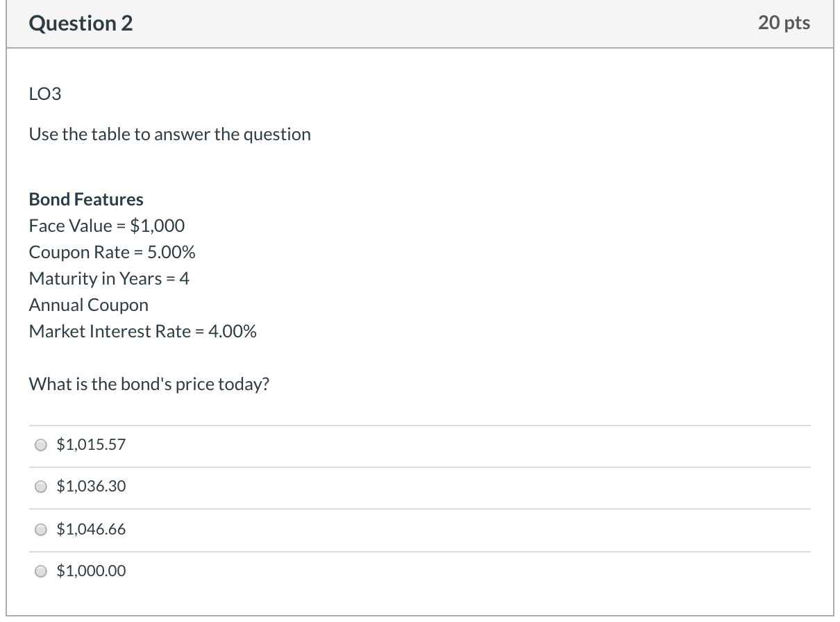Click the Face Value line
This screenshot has height=622, width=840.
pos(106,226)
